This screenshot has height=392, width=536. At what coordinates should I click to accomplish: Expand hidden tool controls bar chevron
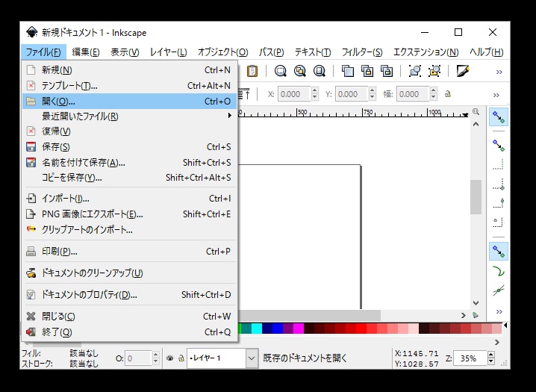coord(496,95)
